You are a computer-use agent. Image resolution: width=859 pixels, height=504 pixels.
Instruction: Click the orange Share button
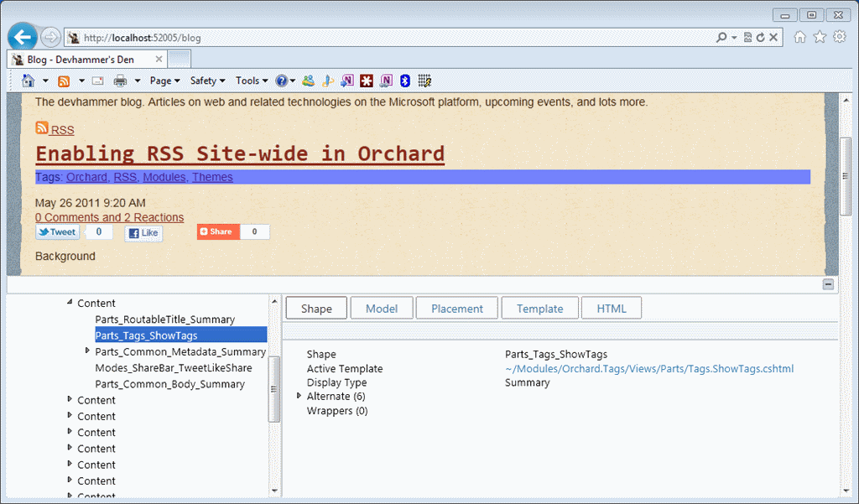(x=219, y=231)
